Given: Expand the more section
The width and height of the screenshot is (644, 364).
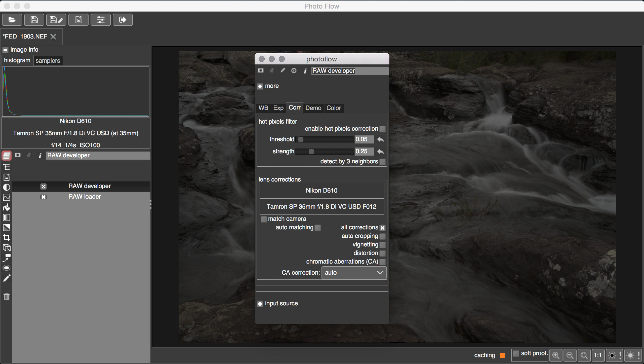Looking at the screenshot, I should [260, 86].
